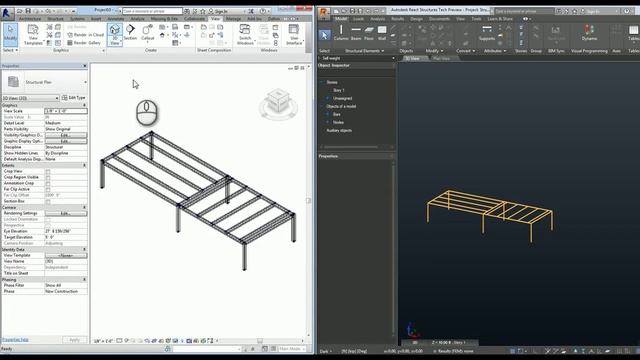This screenshot has height=360, width=640.
Task: Open Structural Elements panel dropdown
Action: 364,51
